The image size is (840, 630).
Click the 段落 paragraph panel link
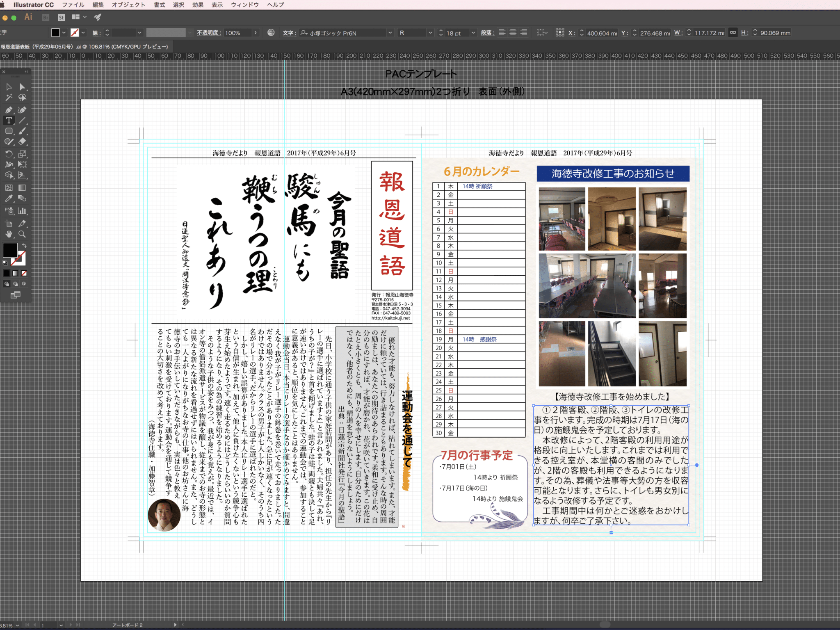click(487, 33)
